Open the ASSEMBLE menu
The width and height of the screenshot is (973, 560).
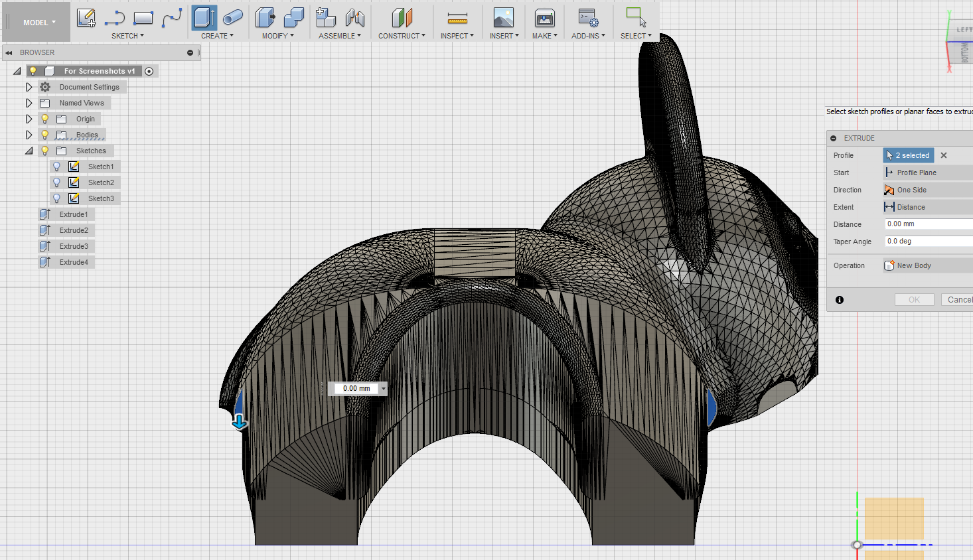(x=340, y=36)
